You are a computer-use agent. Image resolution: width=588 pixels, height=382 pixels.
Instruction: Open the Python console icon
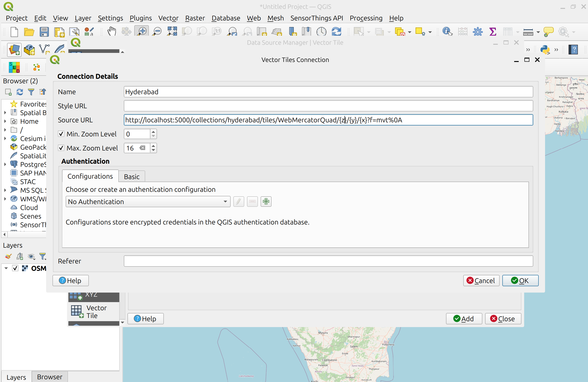[x=545, y=50]
